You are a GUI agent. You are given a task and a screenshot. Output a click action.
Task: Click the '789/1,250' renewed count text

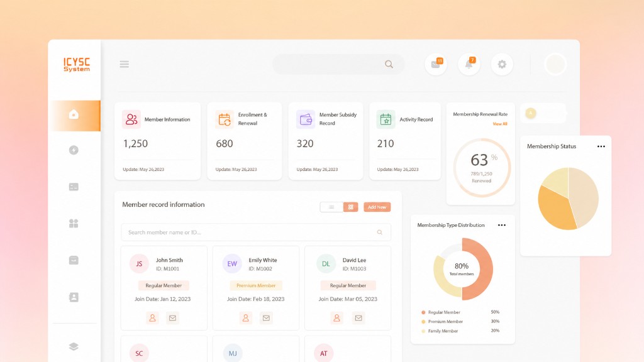(481, 173)
